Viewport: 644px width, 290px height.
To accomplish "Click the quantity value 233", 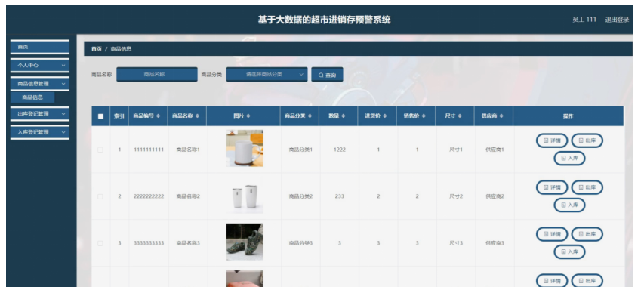I will pyautogui.click(x=340, y=196).
